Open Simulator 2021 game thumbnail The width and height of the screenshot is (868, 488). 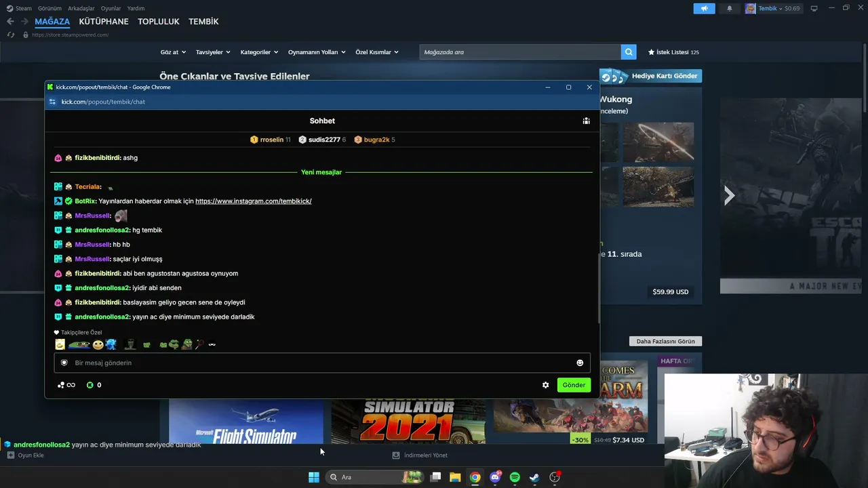pyautogui.click(x=408, y=422)
